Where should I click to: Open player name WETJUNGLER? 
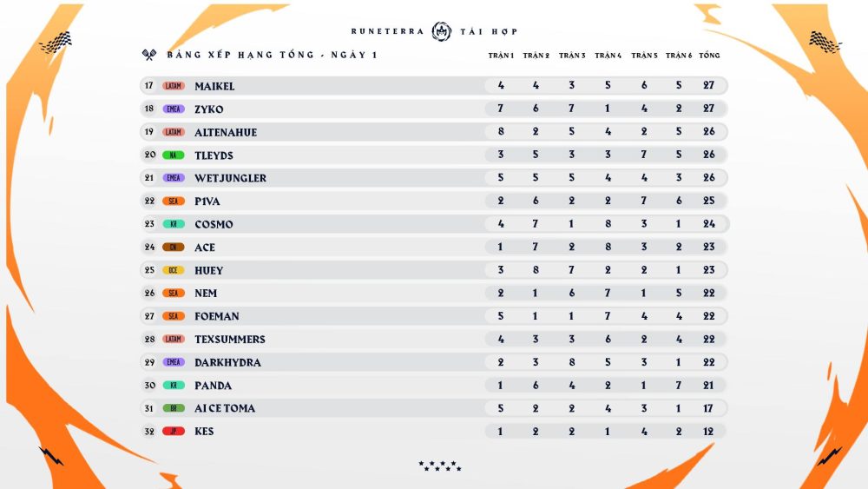pos(230,178)
